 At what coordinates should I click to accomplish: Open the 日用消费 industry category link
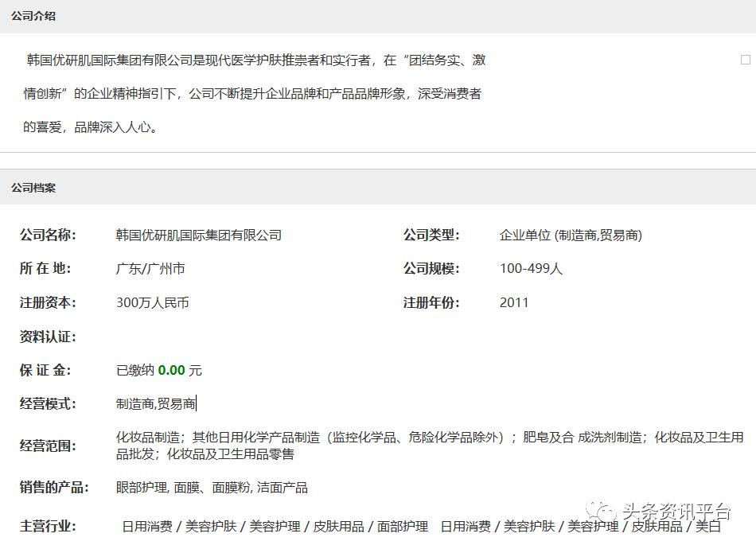coord(146,527)
